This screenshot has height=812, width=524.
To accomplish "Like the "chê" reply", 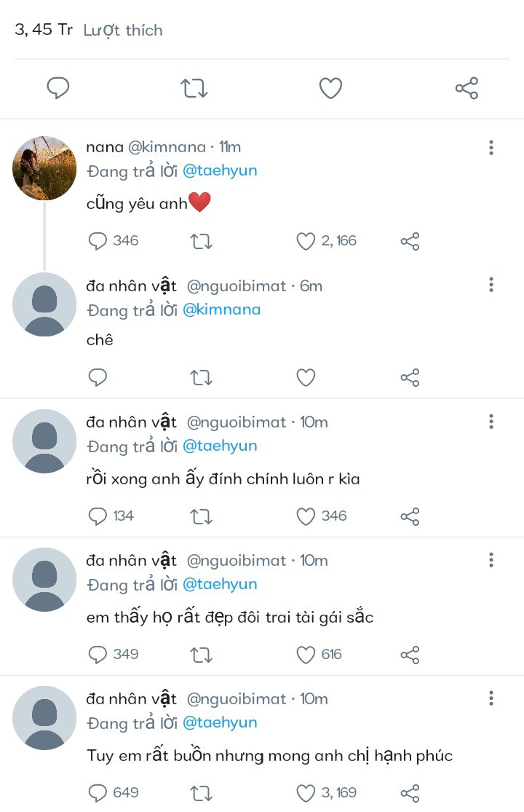I will click(306, 377).
